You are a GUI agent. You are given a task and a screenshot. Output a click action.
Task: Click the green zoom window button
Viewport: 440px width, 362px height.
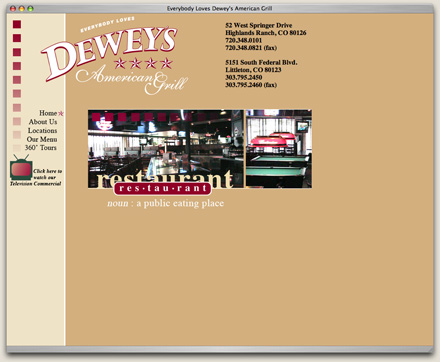point(30,9)
